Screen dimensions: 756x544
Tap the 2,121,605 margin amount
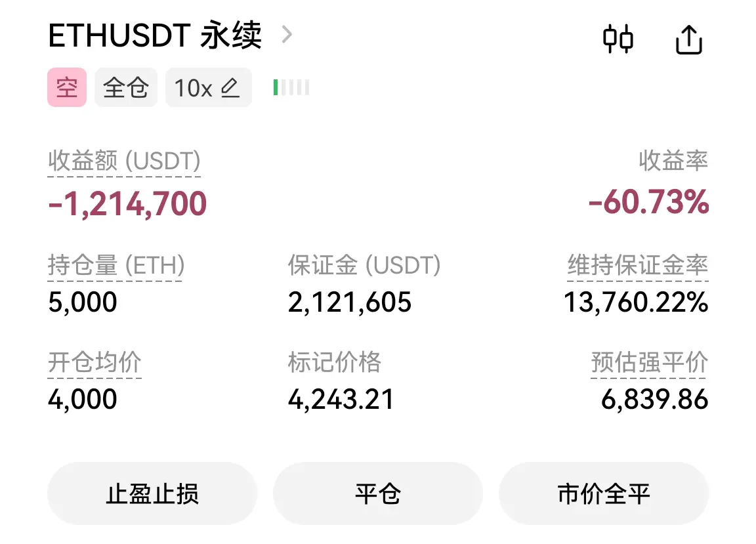[350, 303]
